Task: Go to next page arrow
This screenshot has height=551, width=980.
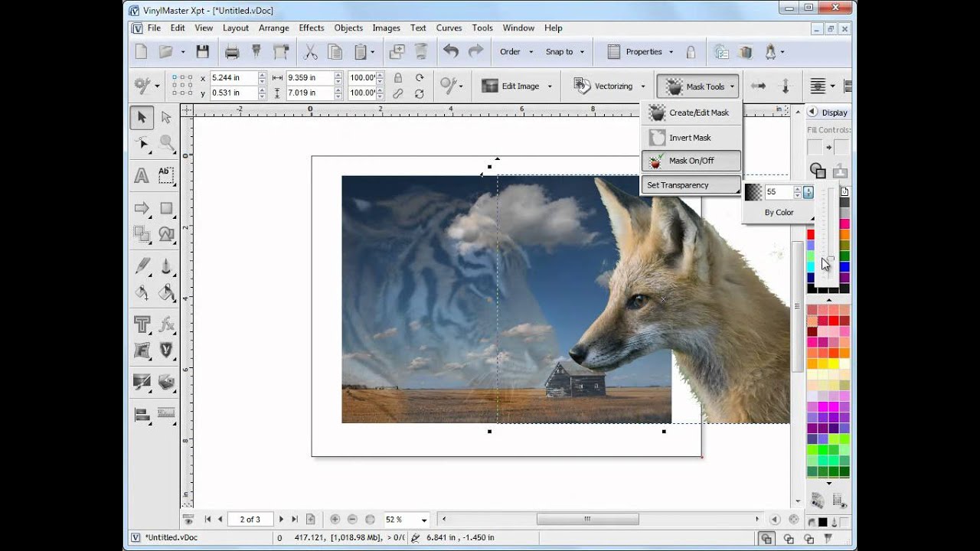Action: pos(281,519)
